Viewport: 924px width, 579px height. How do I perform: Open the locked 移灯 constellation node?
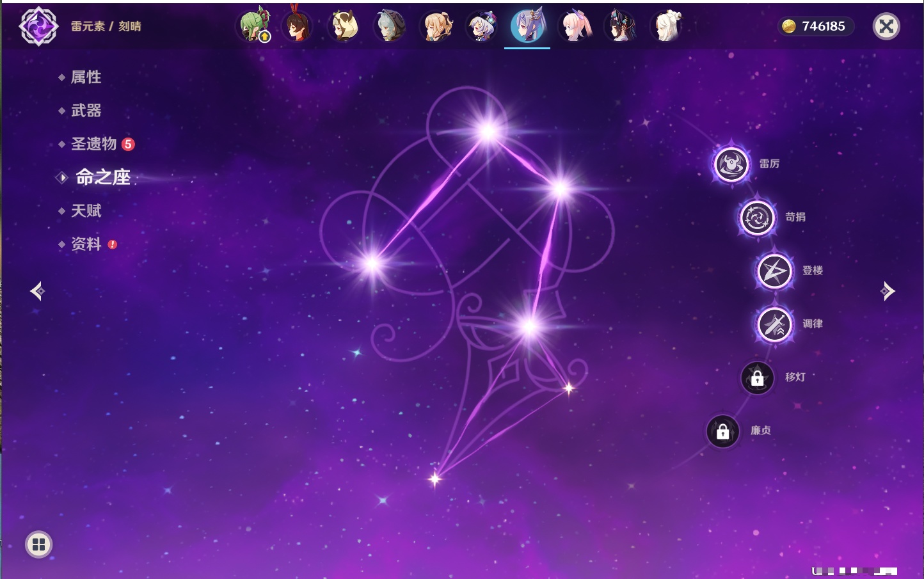point(758,378)
